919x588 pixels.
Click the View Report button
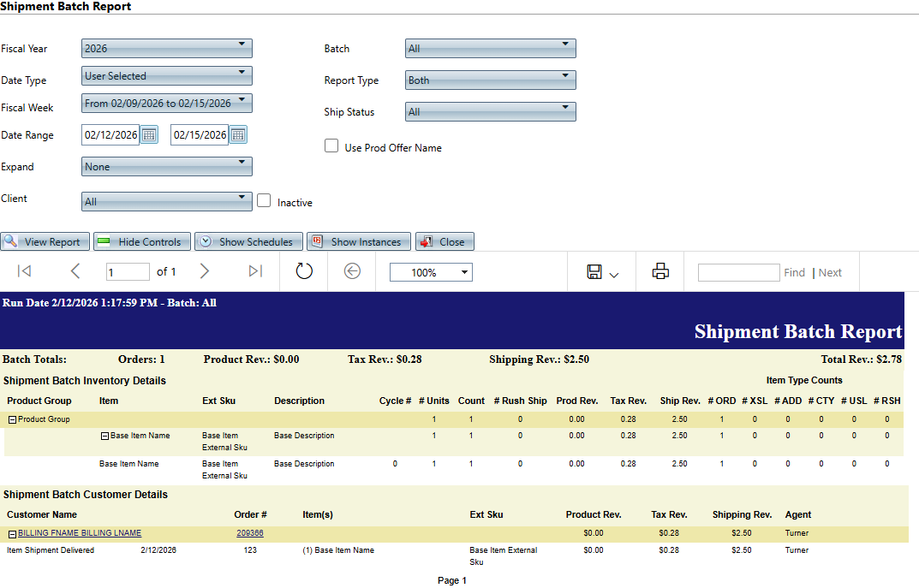coord(44,242)
